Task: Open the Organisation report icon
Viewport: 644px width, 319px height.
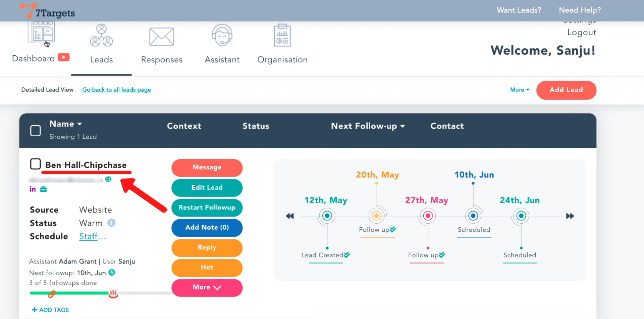Action: coord(282,36)
